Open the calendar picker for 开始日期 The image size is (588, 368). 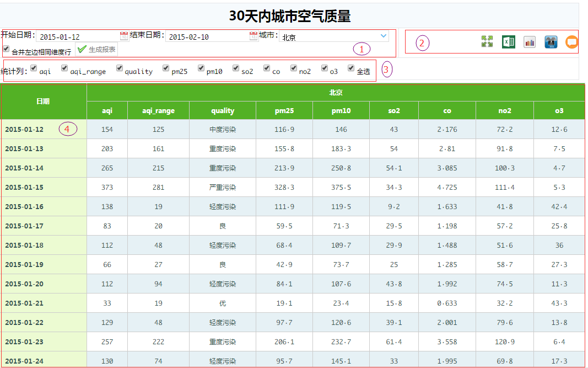[124, 36]
